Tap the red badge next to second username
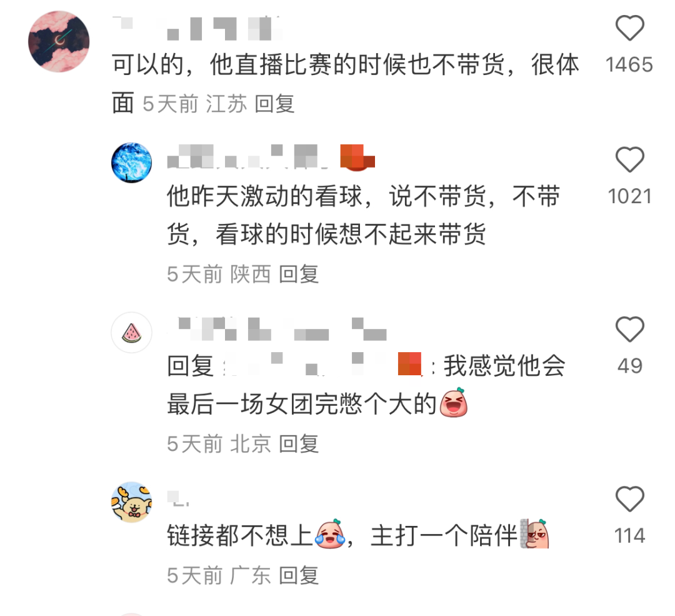This screenshot has height=616, width=675. [x=357, y=157]
